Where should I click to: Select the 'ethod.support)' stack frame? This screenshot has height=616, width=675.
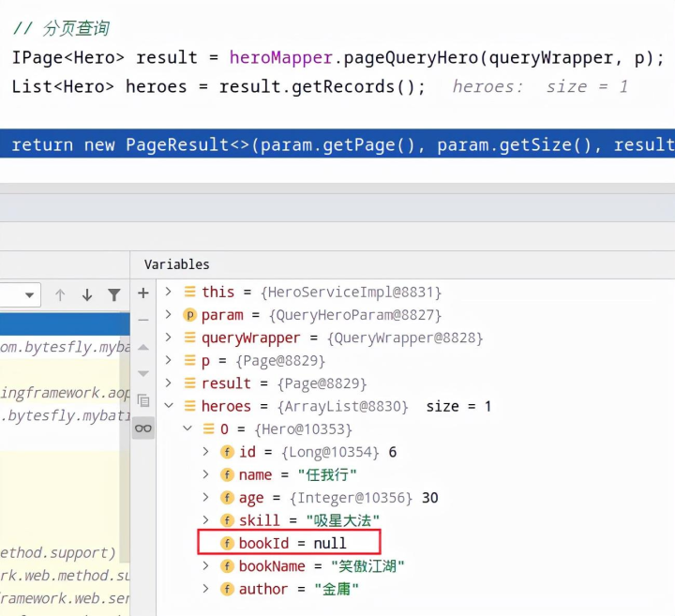coord(58,553)
